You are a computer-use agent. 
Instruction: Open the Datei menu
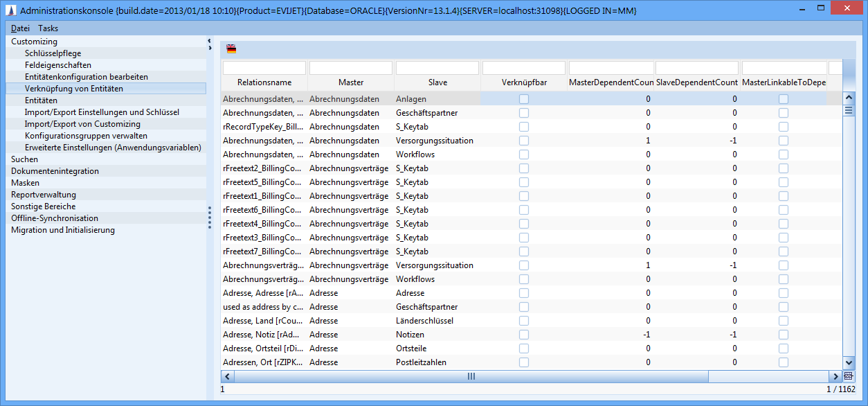[x=20, y=28]
